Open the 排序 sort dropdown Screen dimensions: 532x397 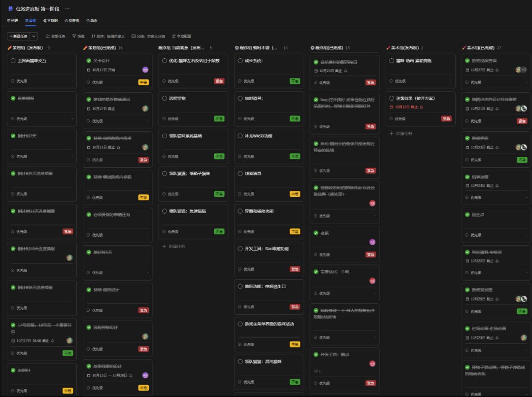(x=108, y=36)
